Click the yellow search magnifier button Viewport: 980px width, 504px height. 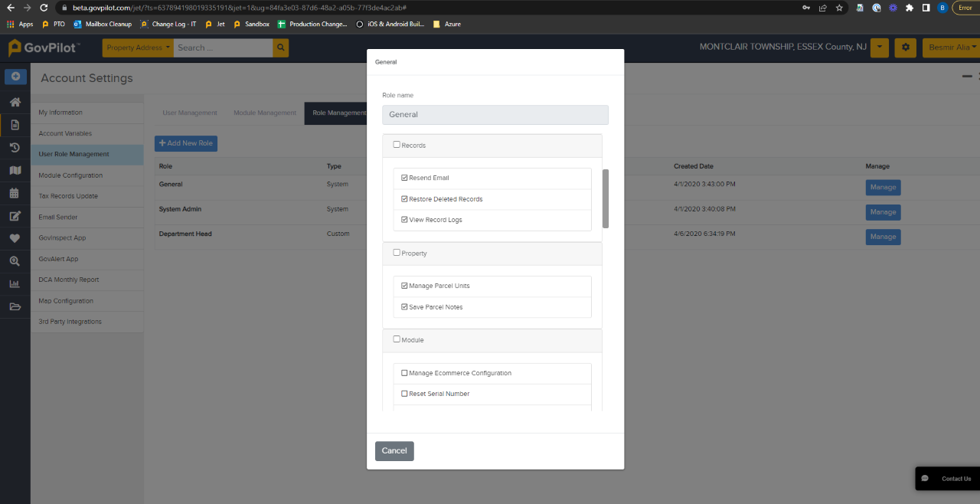(282, 47)
